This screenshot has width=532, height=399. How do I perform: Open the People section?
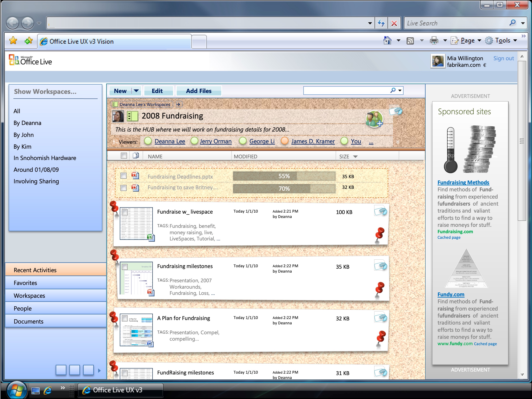pyautogui.click(x=55, y=308)
